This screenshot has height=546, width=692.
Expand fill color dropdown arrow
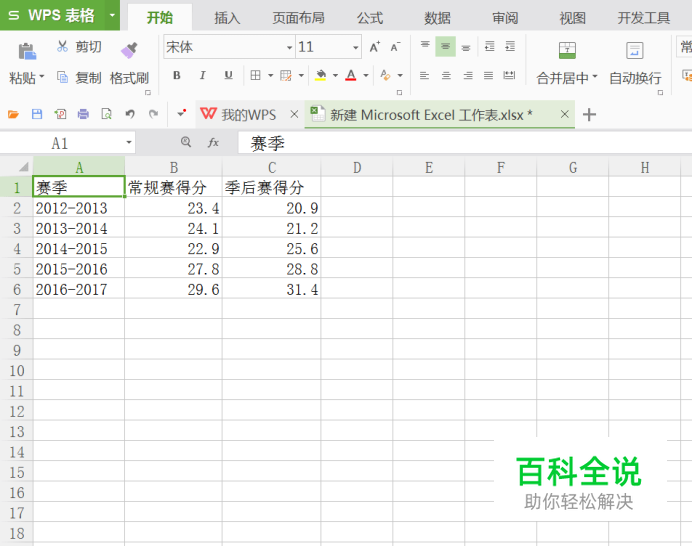335,75
